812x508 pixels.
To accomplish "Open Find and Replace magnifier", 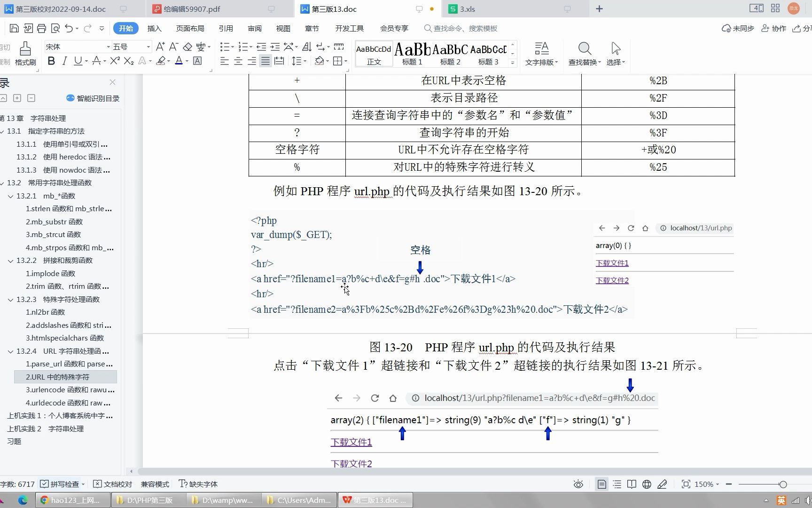I will point(585,54).
